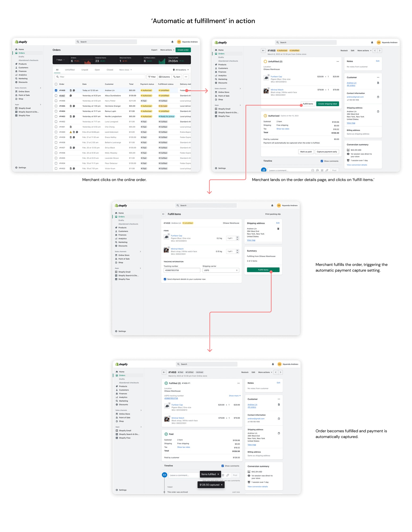Click XA avatar in Orders list window header

[x=179, y=42]
